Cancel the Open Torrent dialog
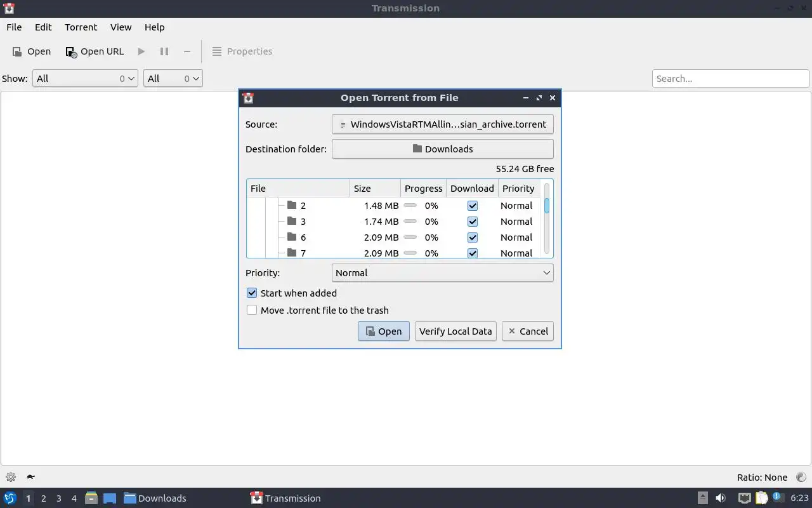Image resolution: width=812 pixels, height=508 pixels. tap(528, 331)
